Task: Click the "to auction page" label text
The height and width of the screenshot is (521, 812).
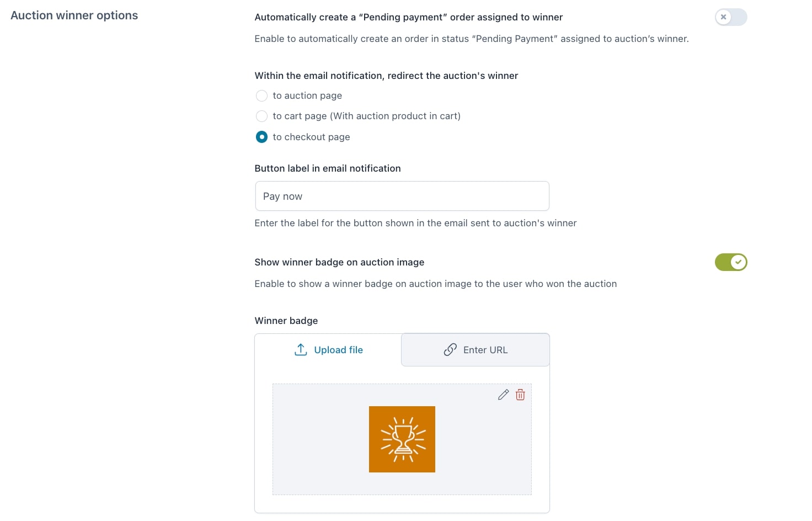Action: click(307, 96)
